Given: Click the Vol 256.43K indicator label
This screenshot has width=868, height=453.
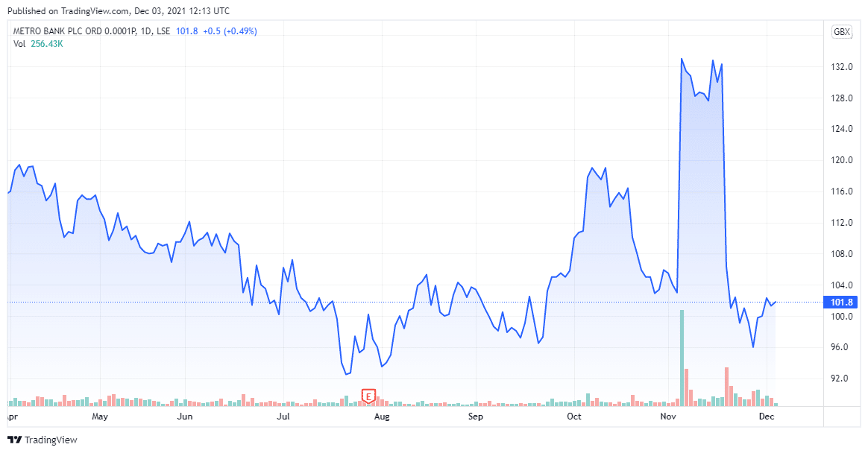Looking at the screenshot, I should 38,44.
